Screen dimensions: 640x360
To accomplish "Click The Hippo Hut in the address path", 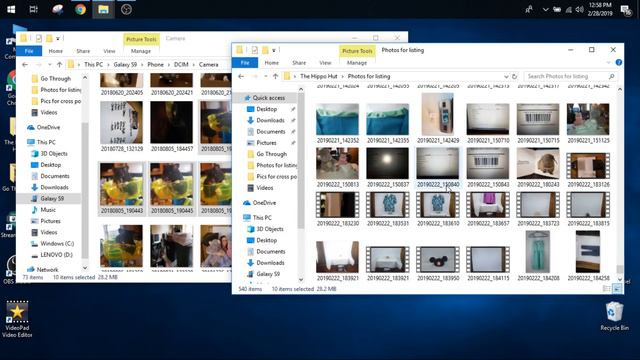I will (319, 76).
